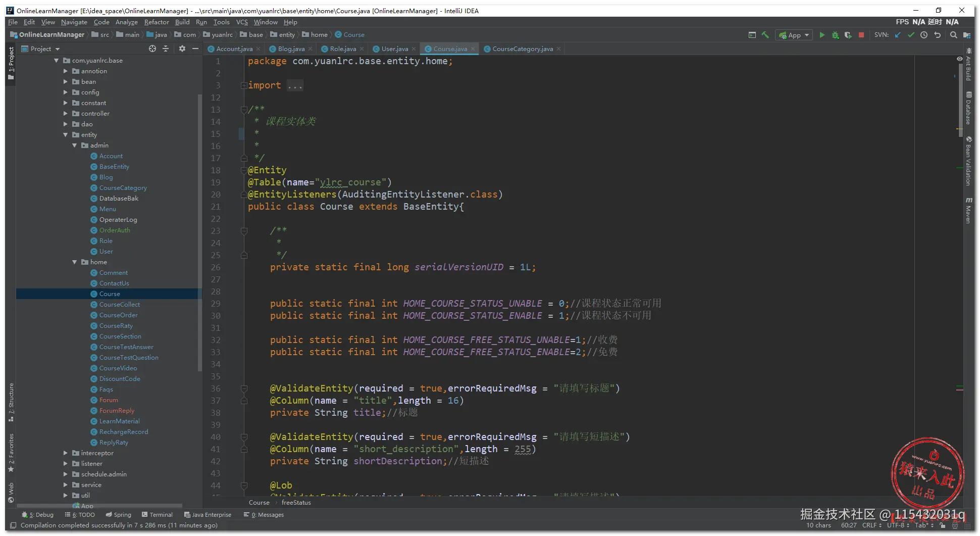Toggle the Favorites side panel
Viewport: 980px width, 536px height.
coord(11,453)
